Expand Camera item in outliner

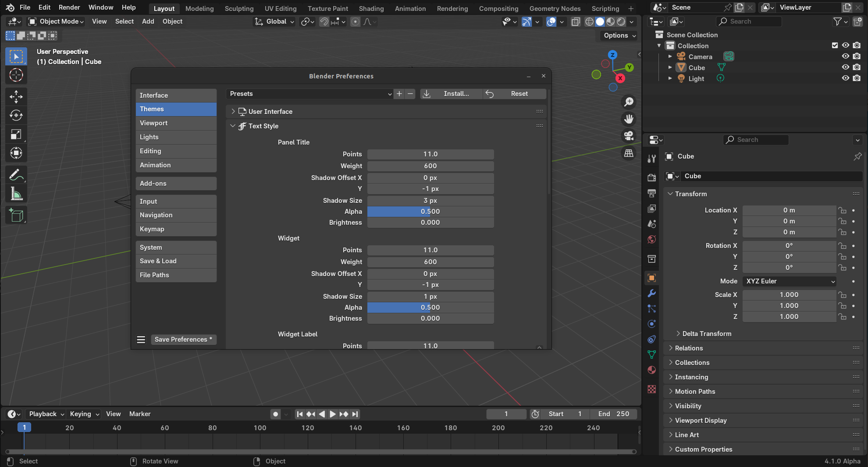tap(670, 57)
